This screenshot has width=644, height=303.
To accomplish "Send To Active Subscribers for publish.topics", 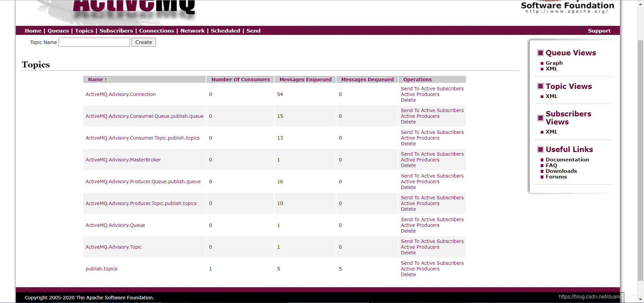I will pyautogui.click(x=432, y=263).
